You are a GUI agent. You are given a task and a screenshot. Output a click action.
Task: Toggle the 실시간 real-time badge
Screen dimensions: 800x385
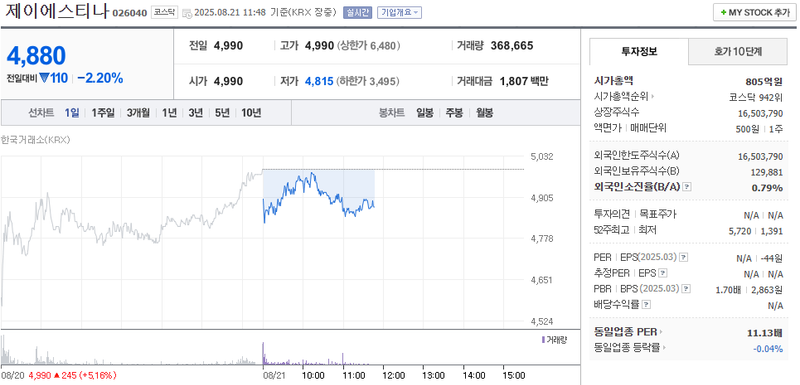pyautogui.click(x=358, y=12)
